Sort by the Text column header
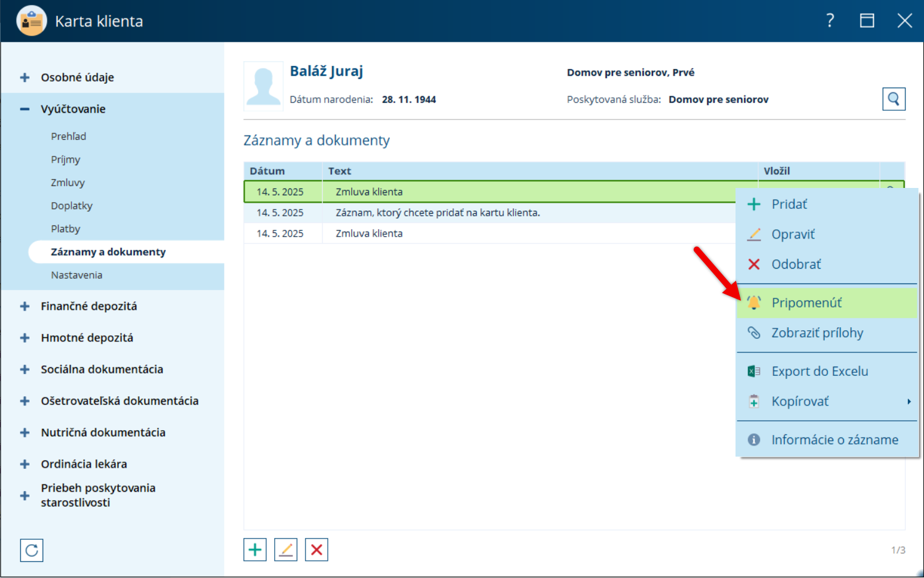Screen dimensions: 924x578 [x=540, y=171]
